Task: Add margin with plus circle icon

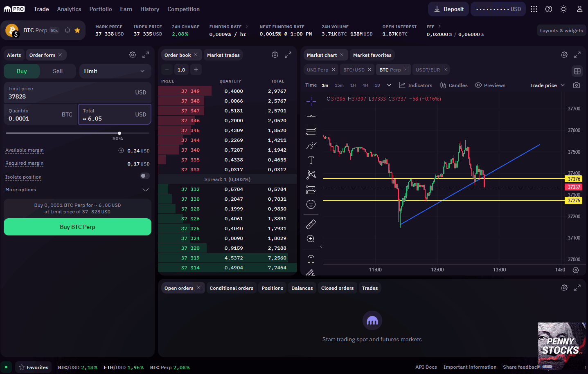Action: click(121, 150)
